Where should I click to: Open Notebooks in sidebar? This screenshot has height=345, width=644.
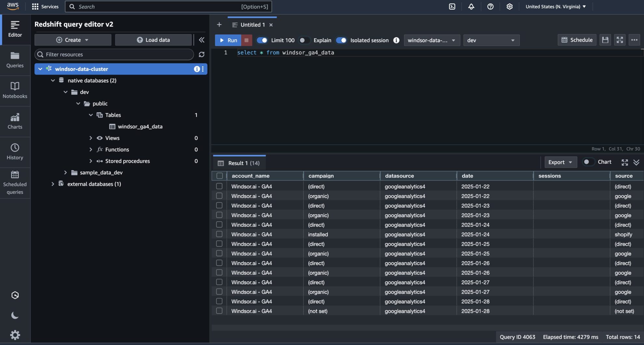click(15, 91)
